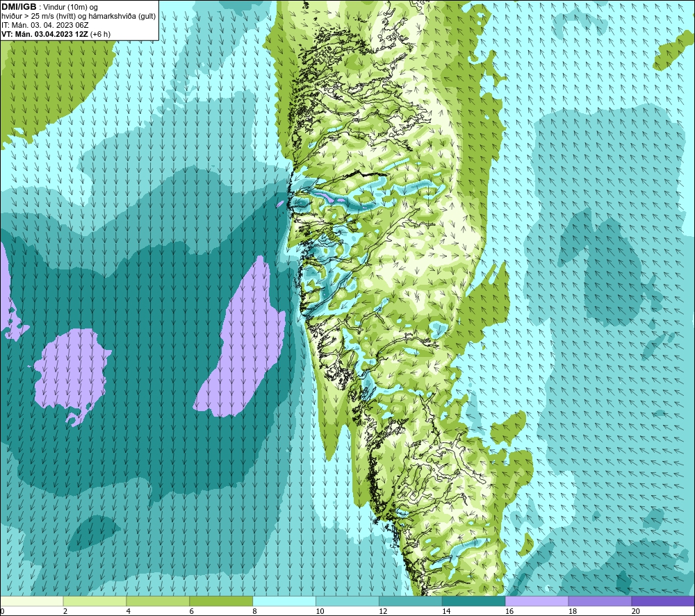Click the lavender 16–18 m/s legend swatch

[x=537, y=601]
